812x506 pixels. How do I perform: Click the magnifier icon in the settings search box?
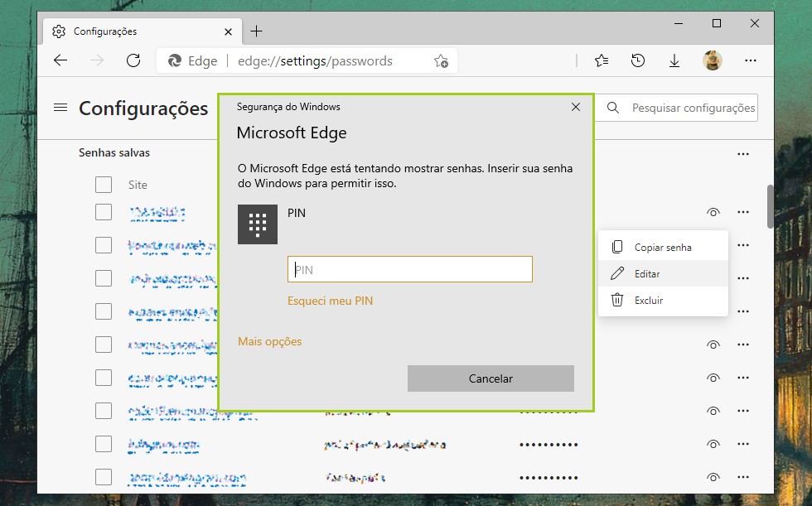coord(613,108)
